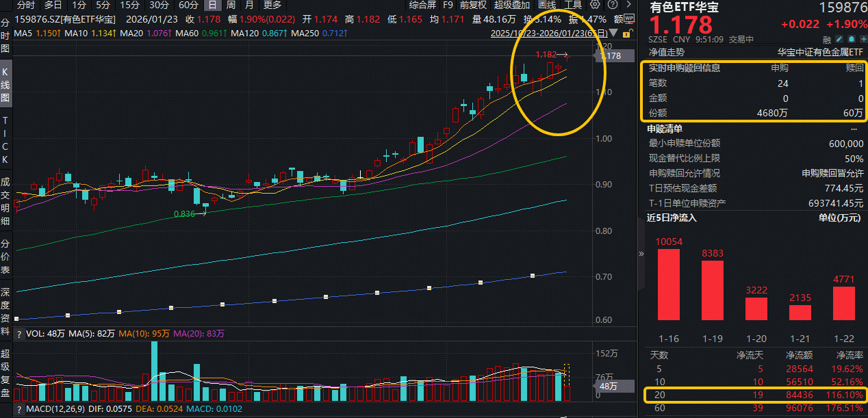Open the 工具 menu in the toolbar
Screen dimensions: 868x418
pos(574,5)
